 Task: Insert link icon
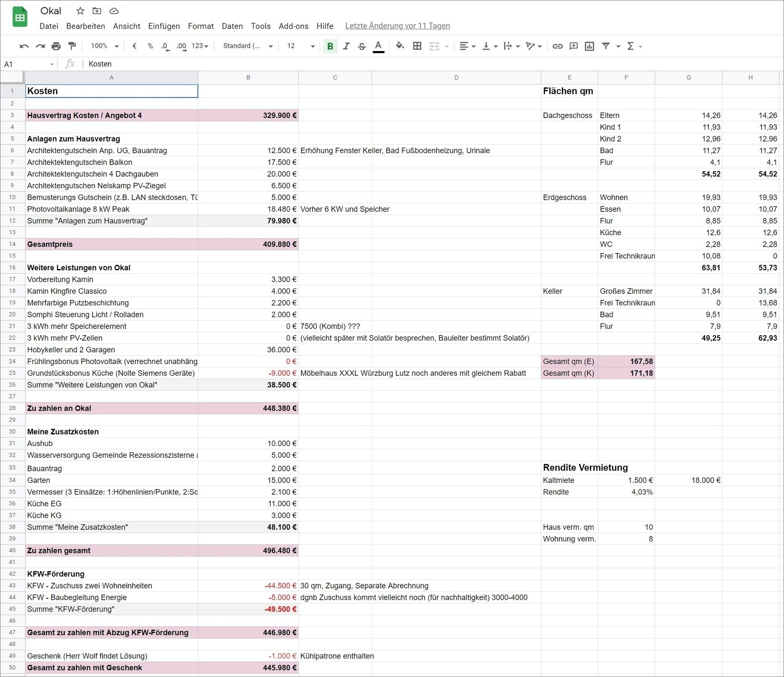click(x=557, y=46)
